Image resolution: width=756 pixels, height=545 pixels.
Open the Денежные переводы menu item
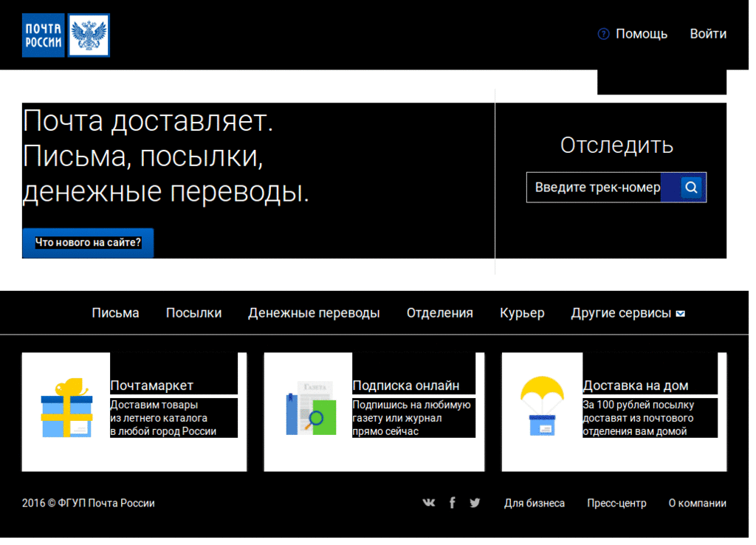314,313
